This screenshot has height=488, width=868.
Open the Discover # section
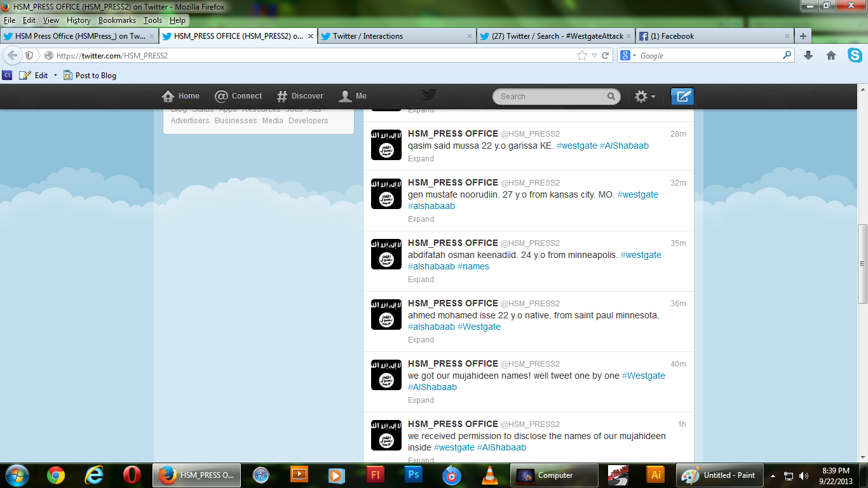(x=300, y=96)
